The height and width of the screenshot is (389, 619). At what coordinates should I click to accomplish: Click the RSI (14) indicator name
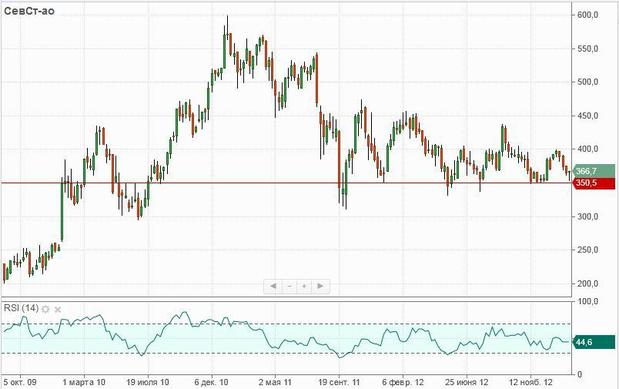click(x=21, y=308)
